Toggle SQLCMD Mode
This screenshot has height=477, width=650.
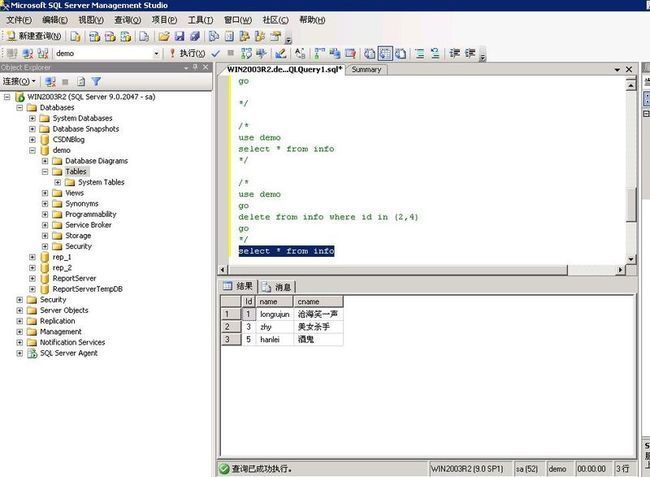[x=350, y=53]
